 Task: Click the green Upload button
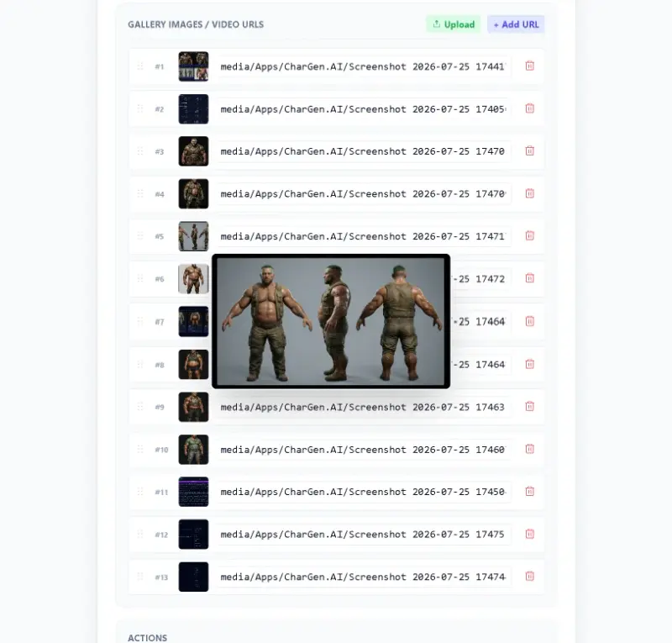[x=453, y=24]
